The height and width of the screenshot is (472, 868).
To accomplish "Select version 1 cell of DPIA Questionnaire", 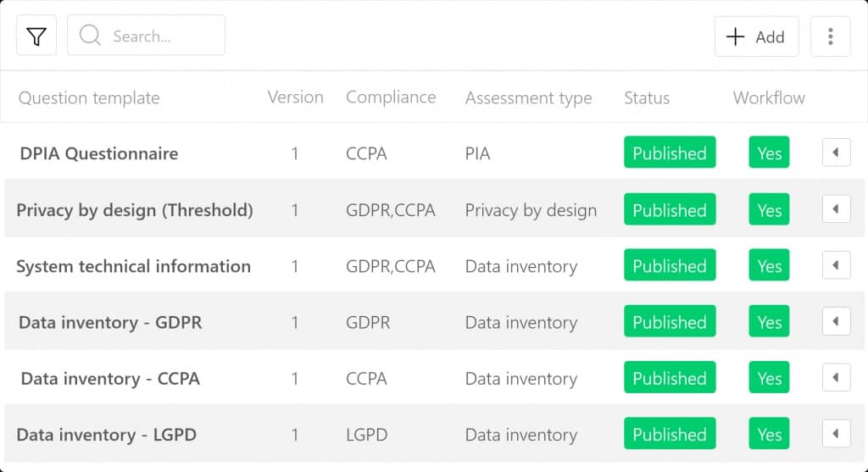I will point(295,153).
